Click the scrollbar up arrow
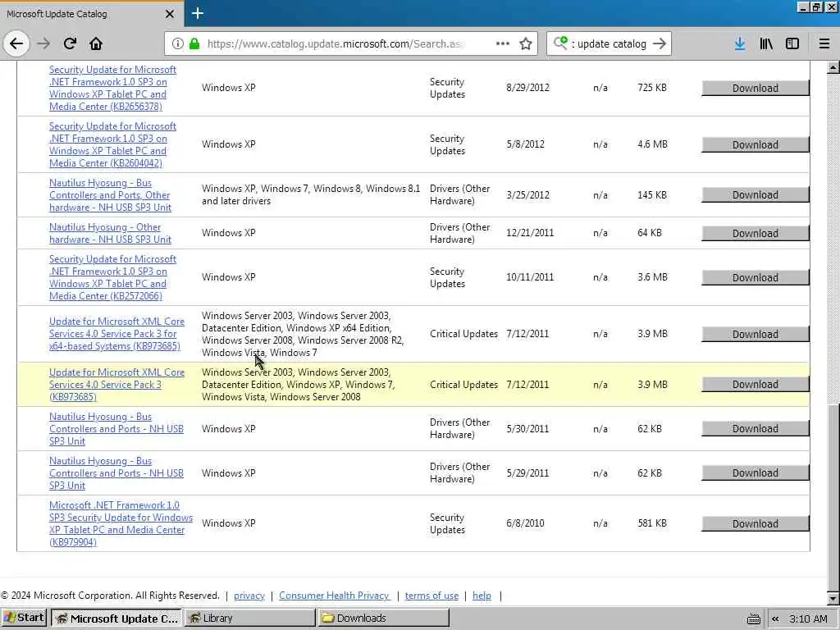Viewport: 840px width, 630px height. click(x=833, y=67)
